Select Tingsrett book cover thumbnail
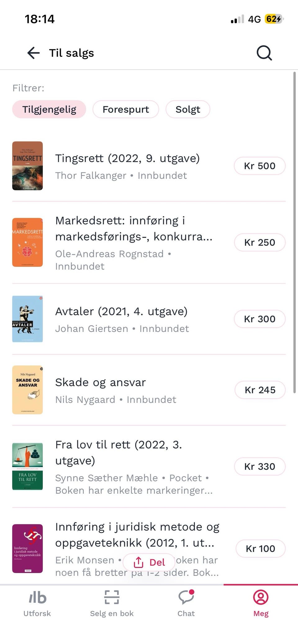Screen dimensions: 298x644 [27, 166]
